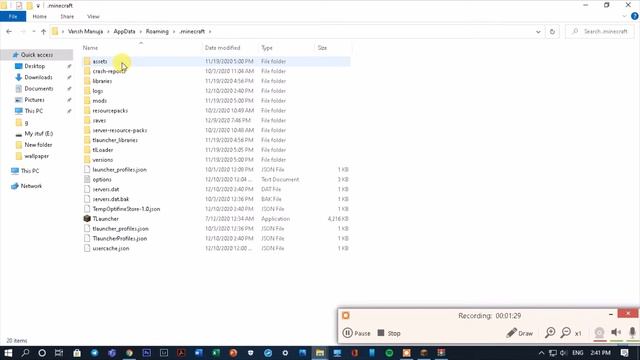Zoom in with the recorder magnifier plus
Viewport: 640px width, 360px height.
550,333
